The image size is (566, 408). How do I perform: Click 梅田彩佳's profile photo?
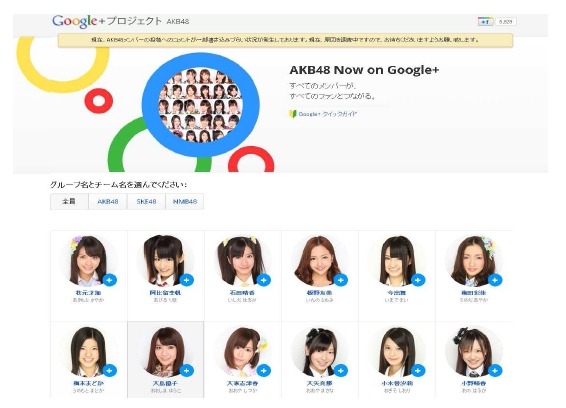tap(474, 261)
